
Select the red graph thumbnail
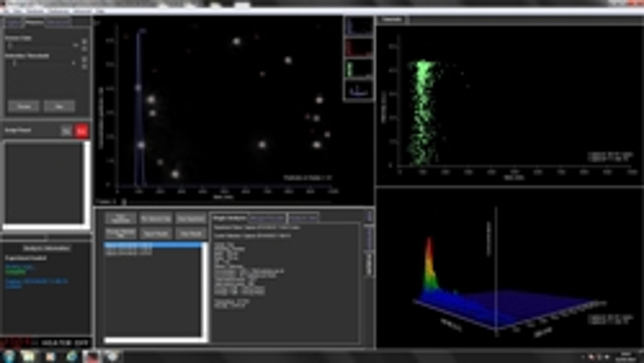click(359, 48)
